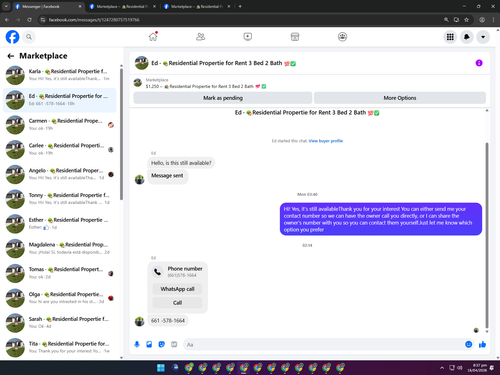
Task: Bookmark this page with the star
Action: [466, 20]
